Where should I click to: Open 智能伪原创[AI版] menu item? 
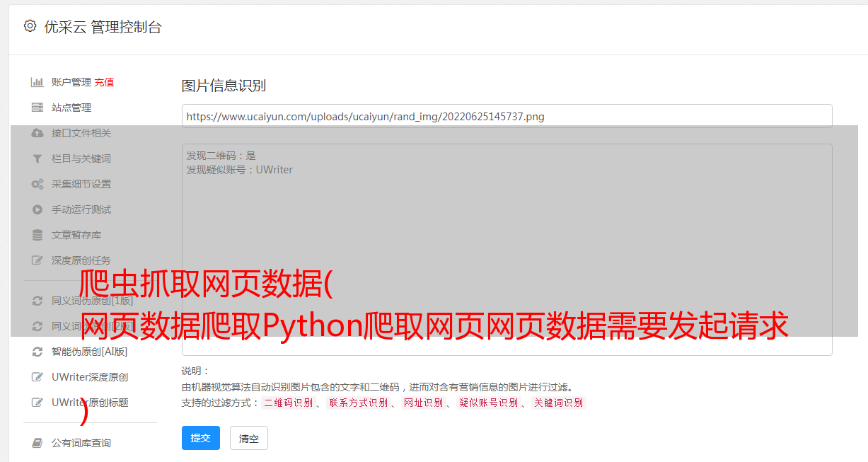(89, 352)
